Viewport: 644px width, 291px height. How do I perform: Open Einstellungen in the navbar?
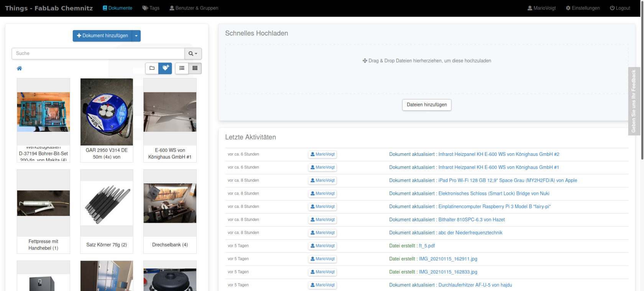[583, 8]
